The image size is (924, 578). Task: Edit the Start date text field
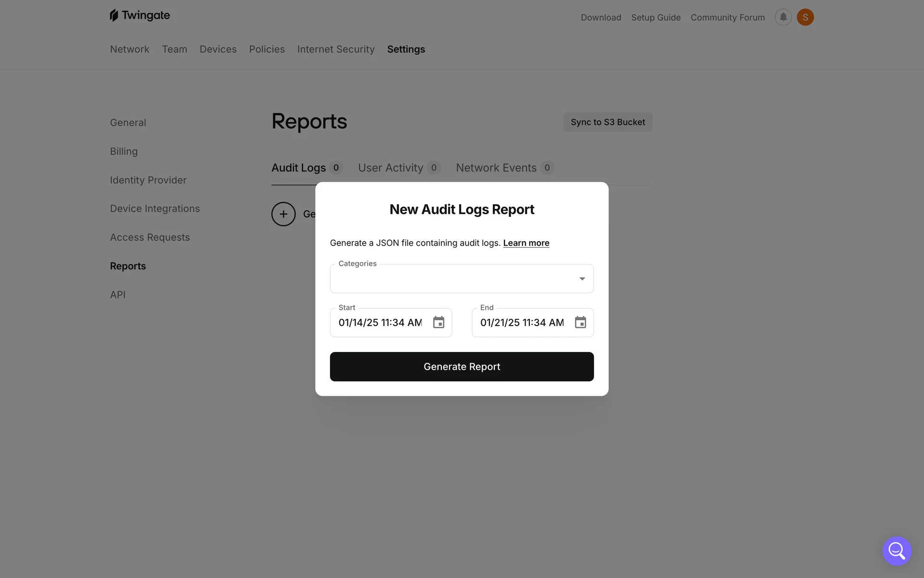(380, 323)
